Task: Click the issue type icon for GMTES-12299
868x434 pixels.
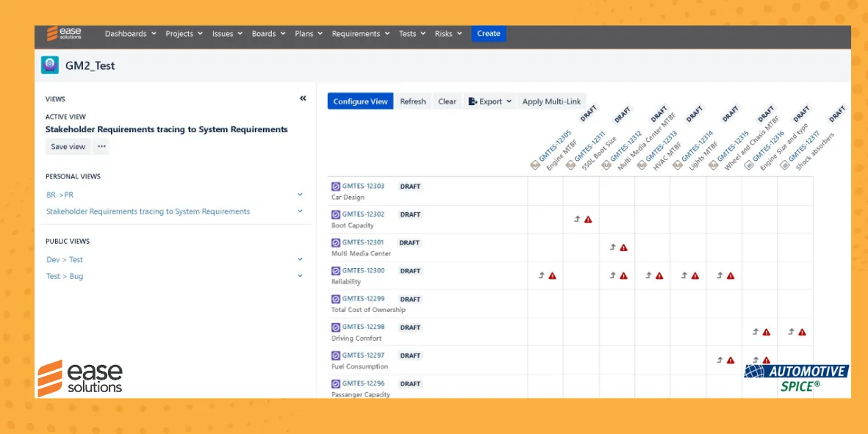Action: pyautogui.click(x=335, y=299)
